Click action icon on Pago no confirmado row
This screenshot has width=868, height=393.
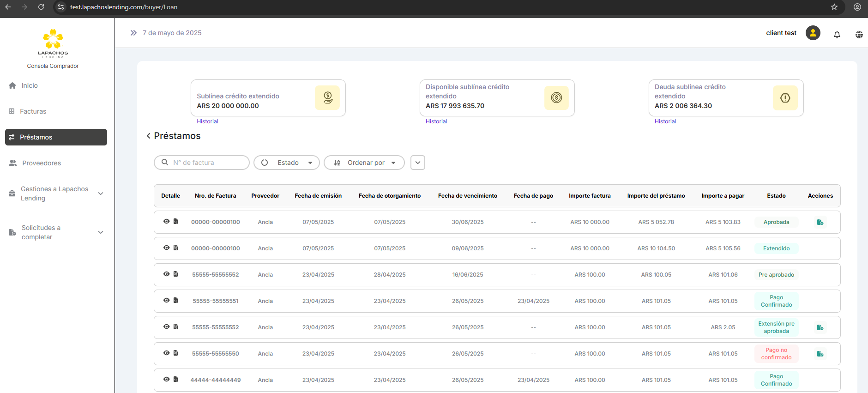[820, 354]
